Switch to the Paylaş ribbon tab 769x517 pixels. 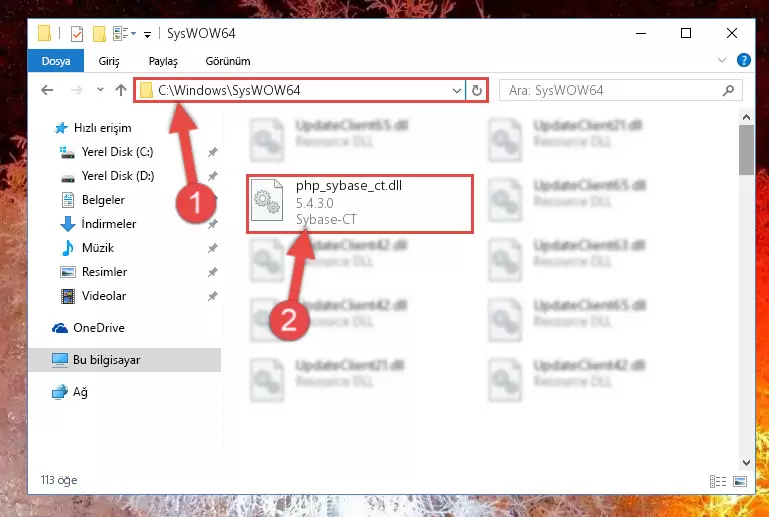[x=163, y=61]
